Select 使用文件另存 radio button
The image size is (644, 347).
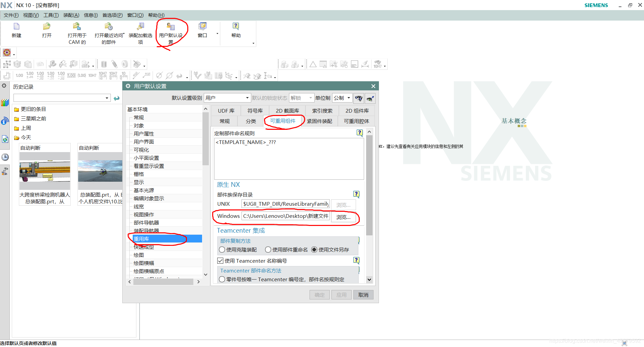point(314,250)
